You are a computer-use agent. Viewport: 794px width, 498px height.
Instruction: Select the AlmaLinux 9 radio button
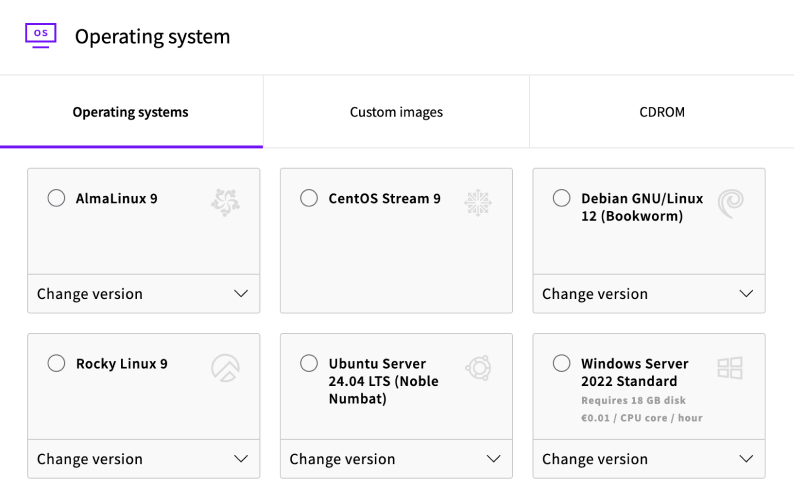tap(57, 198)
